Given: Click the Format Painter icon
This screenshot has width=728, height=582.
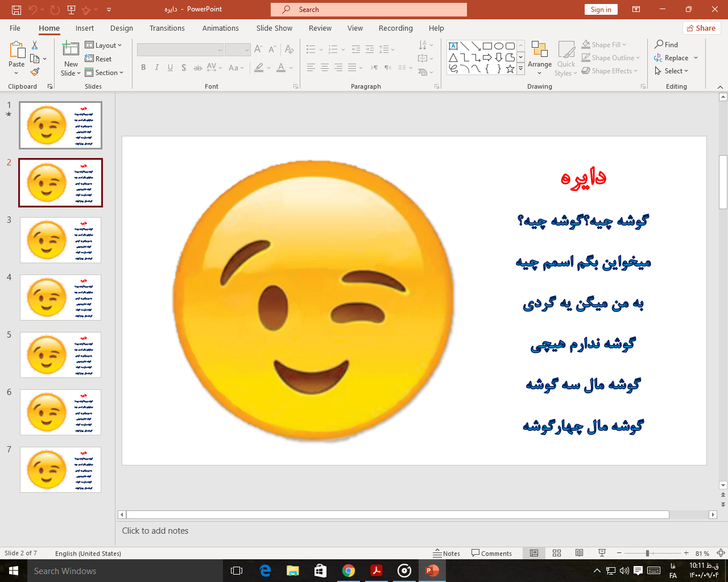Looking at the screenshot, I should click(x=35, y=72).
